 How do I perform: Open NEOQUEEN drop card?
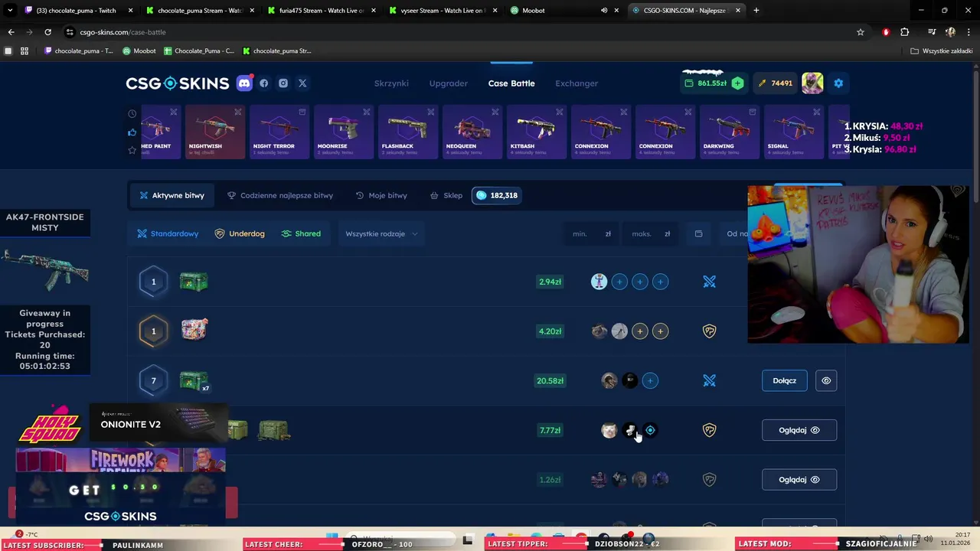tap(472, 132)
